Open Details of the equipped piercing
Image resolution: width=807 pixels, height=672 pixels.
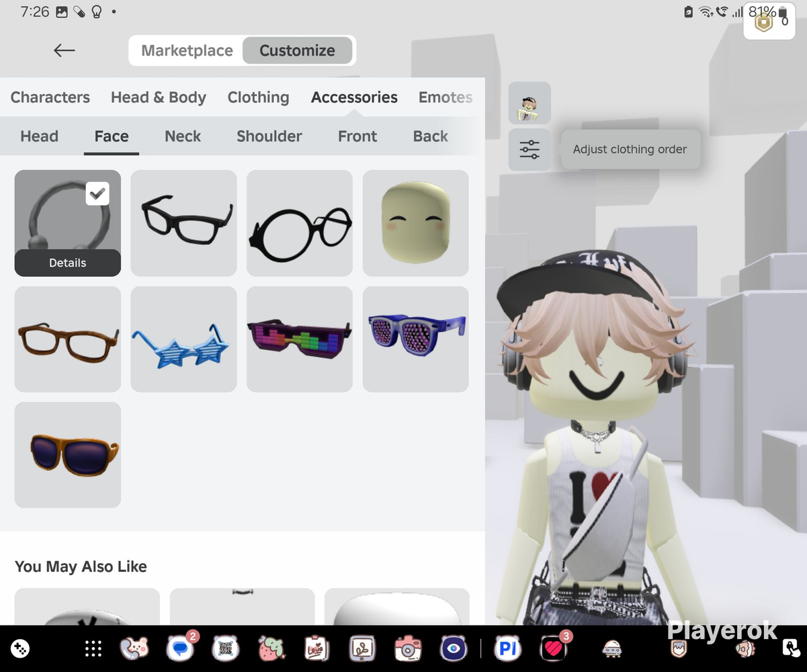(68, 263)
